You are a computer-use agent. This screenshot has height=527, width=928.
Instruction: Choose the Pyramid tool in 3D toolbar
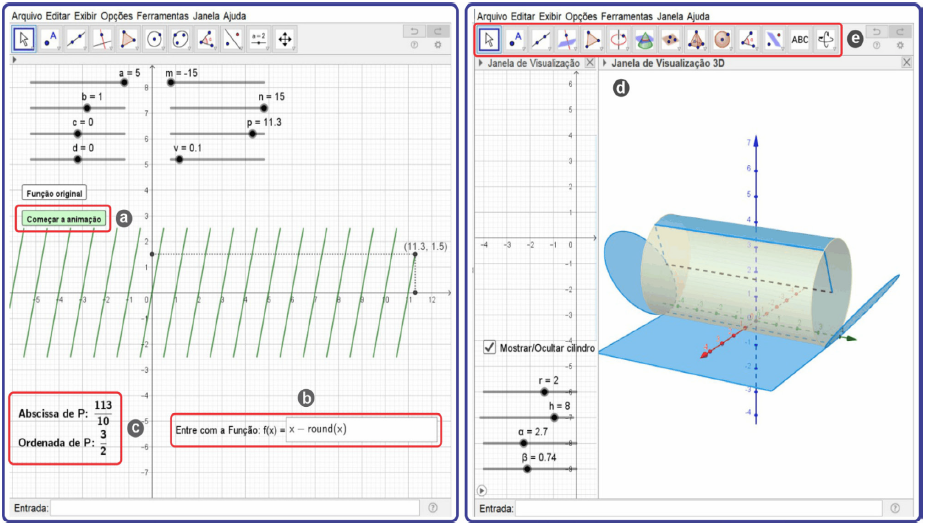tap(695, 40)
